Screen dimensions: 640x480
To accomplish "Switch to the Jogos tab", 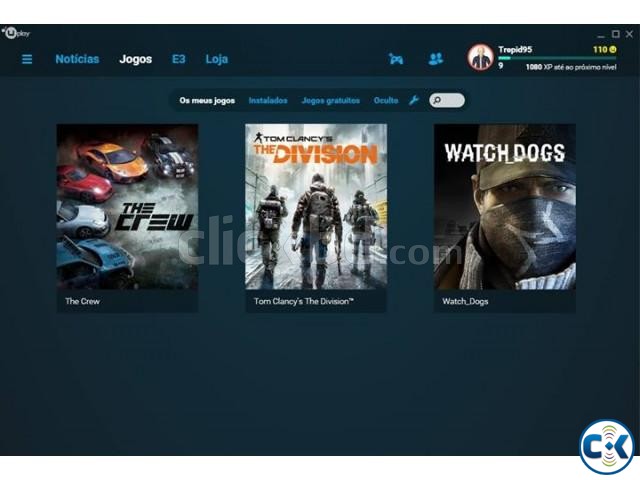I will pyautogui.click(x=136, y=59).
